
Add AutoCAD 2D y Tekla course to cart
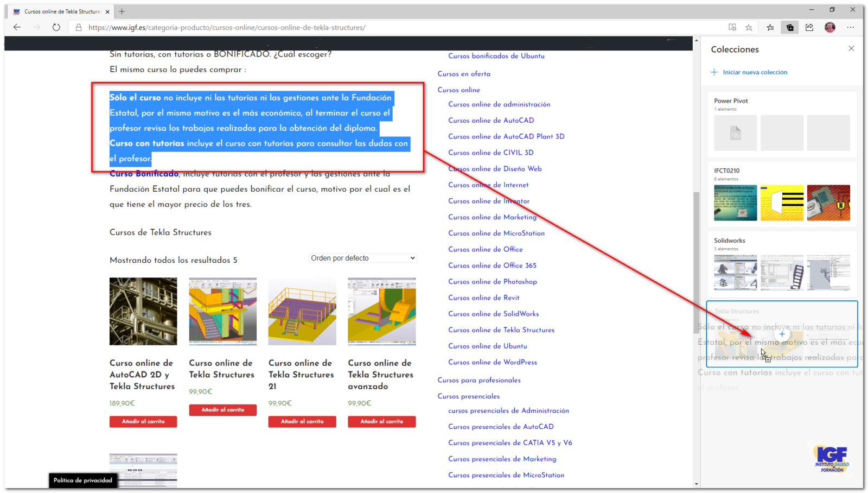click(x=143, y=422)
